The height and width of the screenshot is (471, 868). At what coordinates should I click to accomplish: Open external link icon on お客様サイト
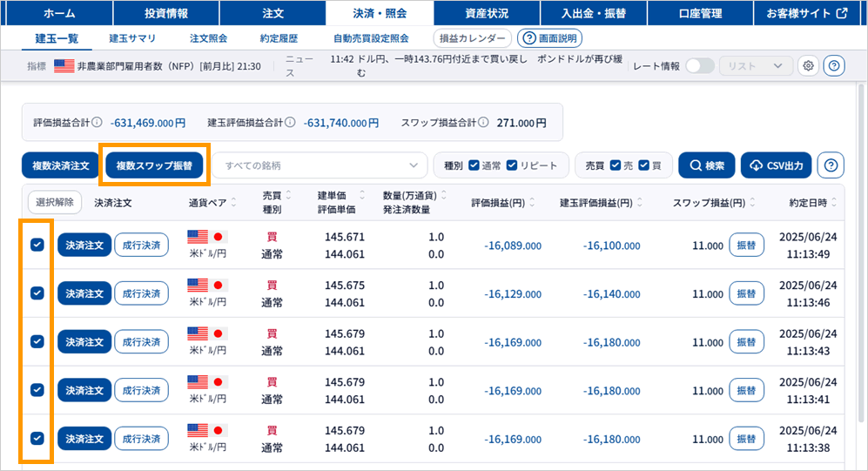point(842,13)
